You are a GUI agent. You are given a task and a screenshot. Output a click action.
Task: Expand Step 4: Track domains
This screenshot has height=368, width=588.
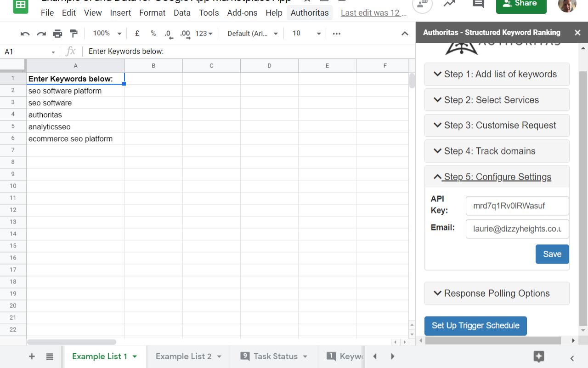497,151
